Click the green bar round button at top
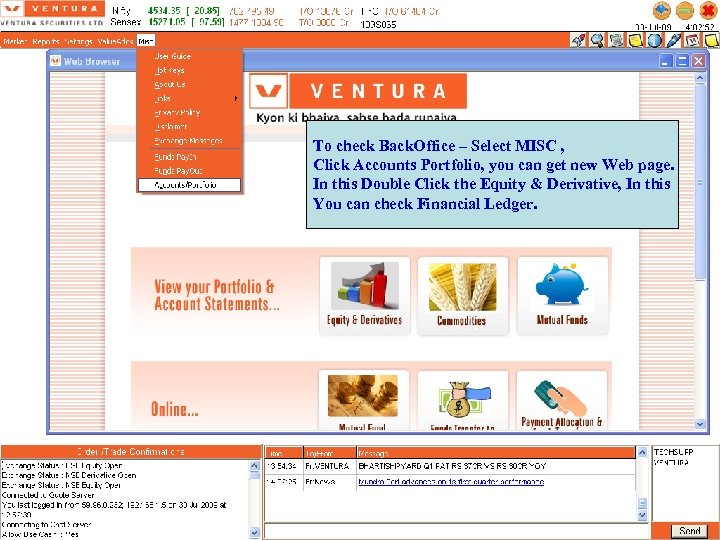 click(x=685, y=10)
